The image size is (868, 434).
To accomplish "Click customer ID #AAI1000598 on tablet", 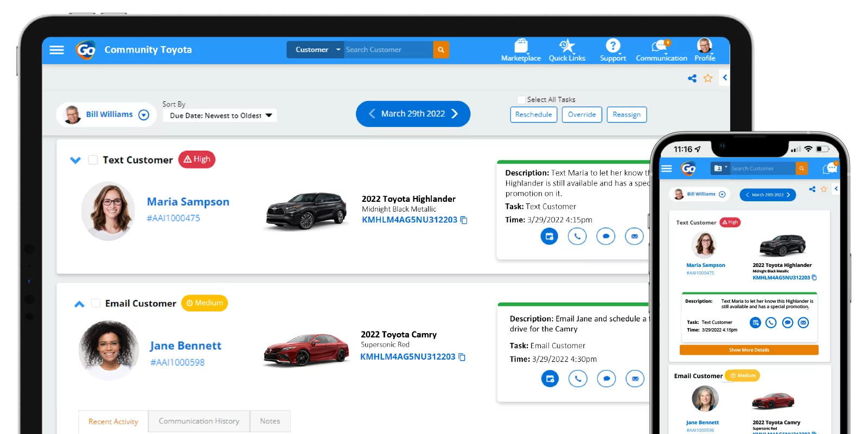I will 177,362.
